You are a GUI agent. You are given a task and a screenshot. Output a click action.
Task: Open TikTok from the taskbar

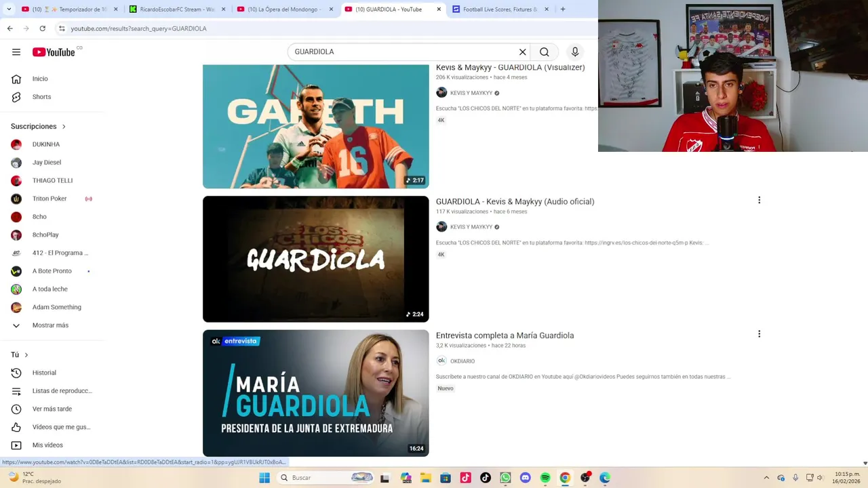point(486,478)
